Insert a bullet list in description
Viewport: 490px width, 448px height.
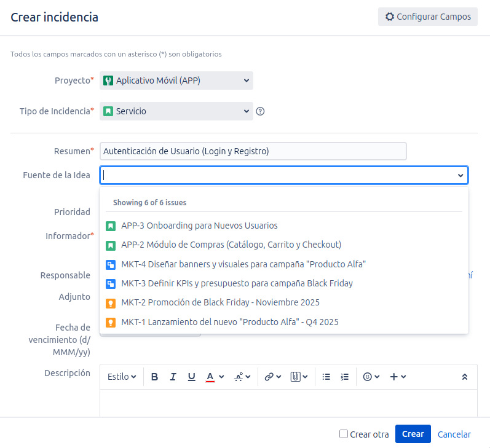point(326,377)
